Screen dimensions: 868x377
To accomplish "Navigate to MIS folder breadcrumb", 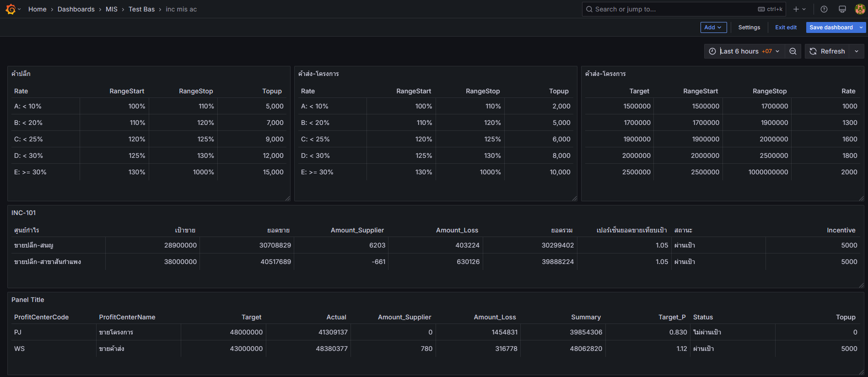I will (112, 9).
